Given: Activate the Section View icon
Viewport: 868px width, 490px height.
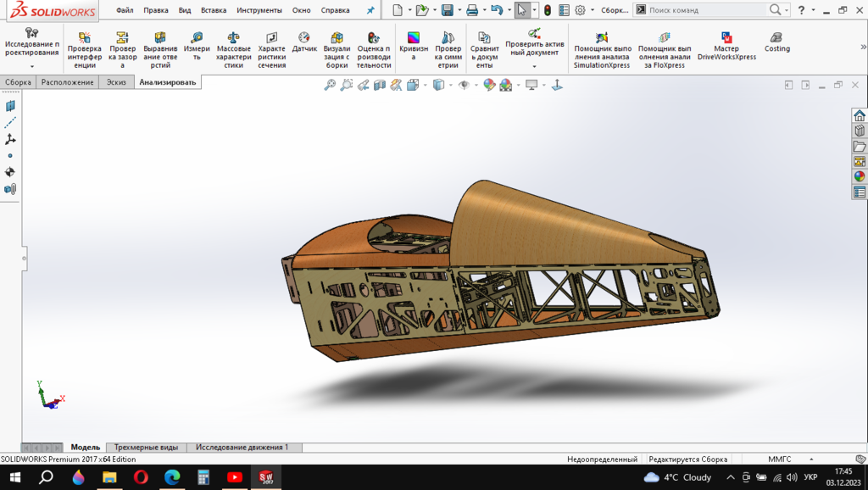Looking at the screenshot, I should (x=379, y=85).
